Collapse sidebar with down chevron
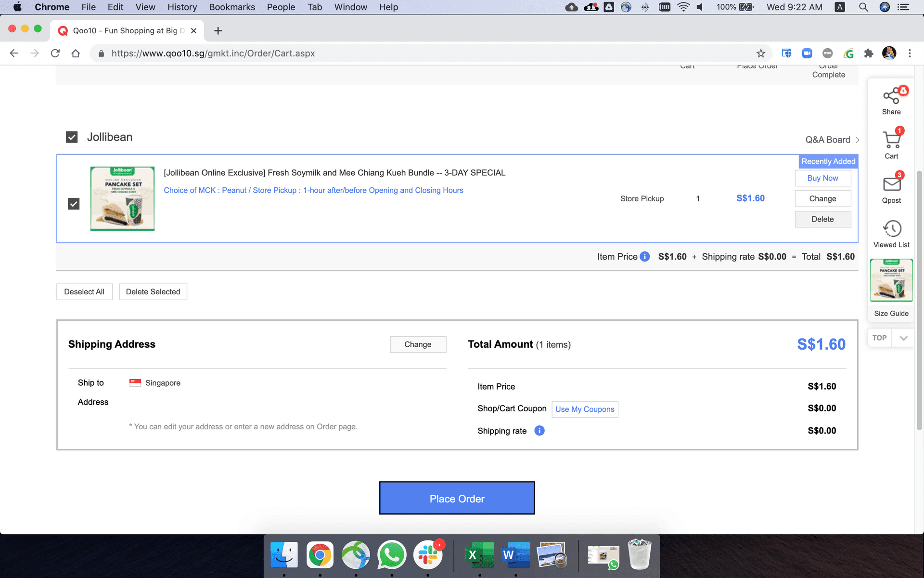924x578 pixels. point(903,338)
